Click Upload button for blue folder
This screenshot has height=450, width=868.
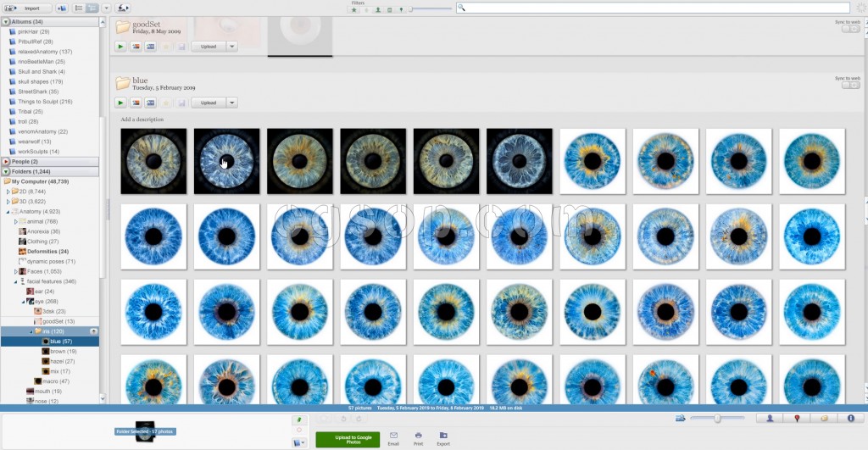point(209,103)
